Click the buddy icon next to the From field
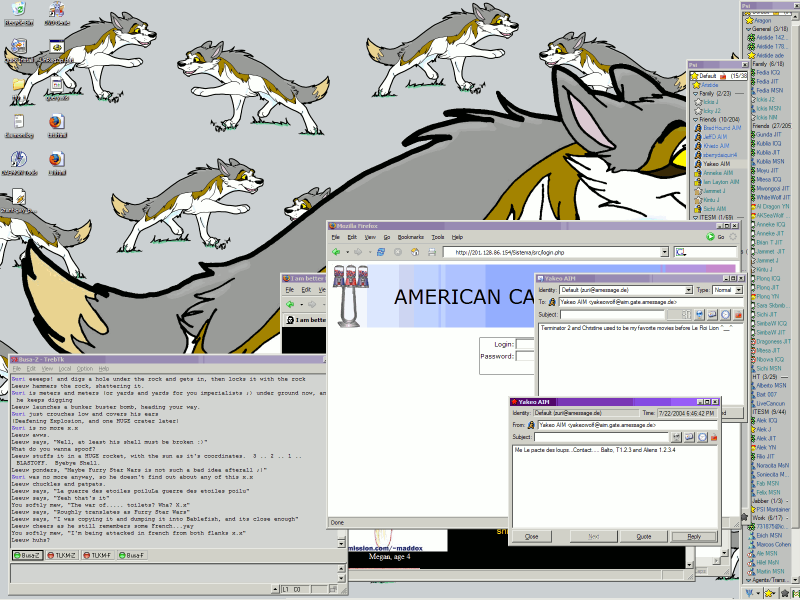Image resolution: width=800 pixels, height=600 pixels. 530,424
